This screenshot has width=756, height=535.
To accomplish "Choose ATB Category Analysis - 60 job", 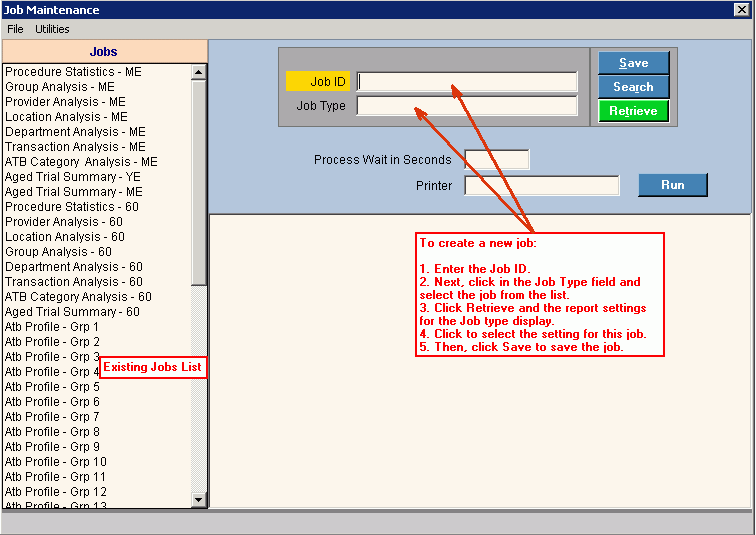I will 78,297.
